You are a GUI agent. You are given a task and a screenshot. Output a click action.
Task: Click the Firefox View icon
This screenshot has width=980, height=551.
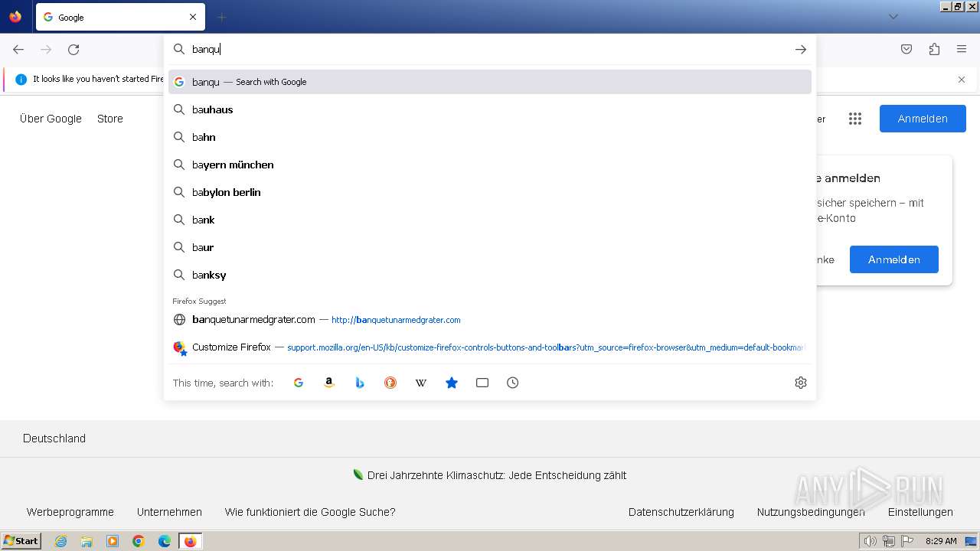(x=15, y=17)
